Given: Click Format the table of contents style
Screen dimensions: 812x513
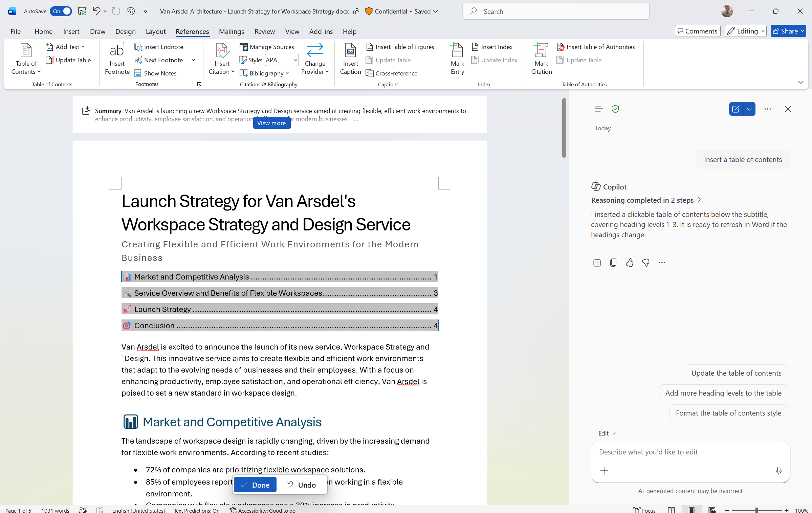Looking at the screenshot, I should pyautogui.click(x=728, y=413).
